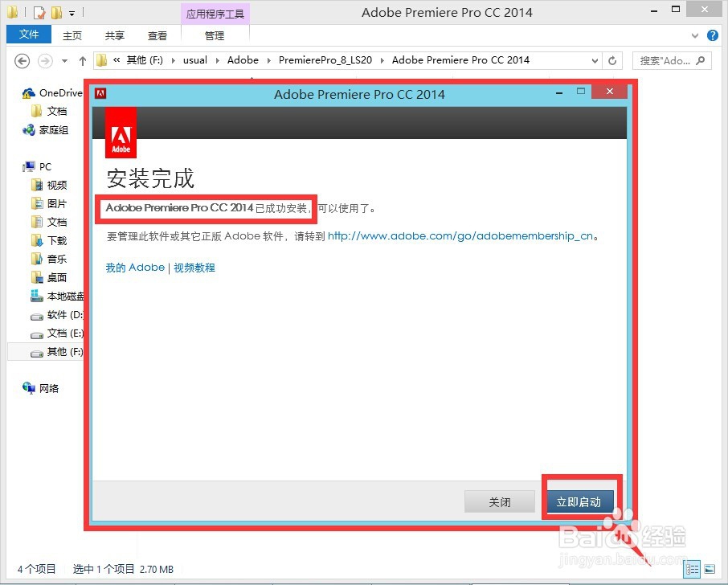This screenshot has height=585, width=728.
Task: Click the properties icon on quick access toolbar
Action: [x=39, y=12]
